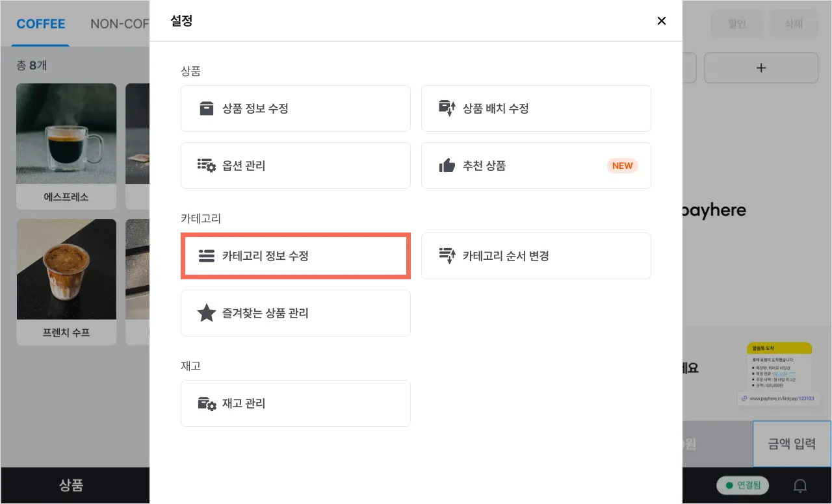Click the 할인 discount button
The height and width of the screenshot is (504, 832).
tap(737, 24)
